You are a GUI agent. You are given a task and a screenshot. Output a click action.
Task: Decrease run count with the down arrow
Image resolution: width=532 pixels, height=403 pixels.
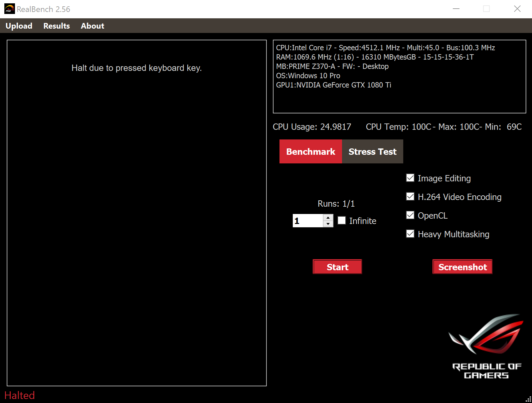328,224
